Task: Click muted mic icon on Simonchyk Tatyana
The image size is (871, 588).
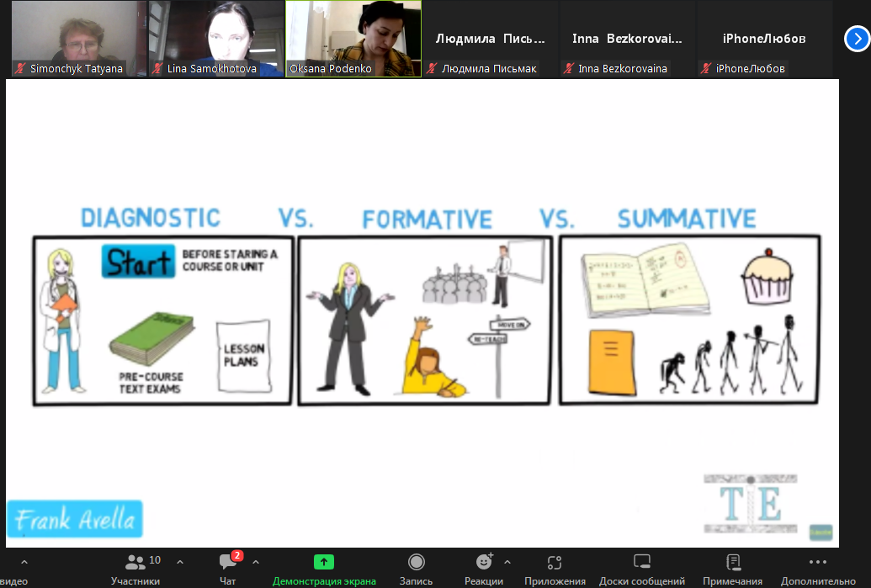Action: click(20, 69)
